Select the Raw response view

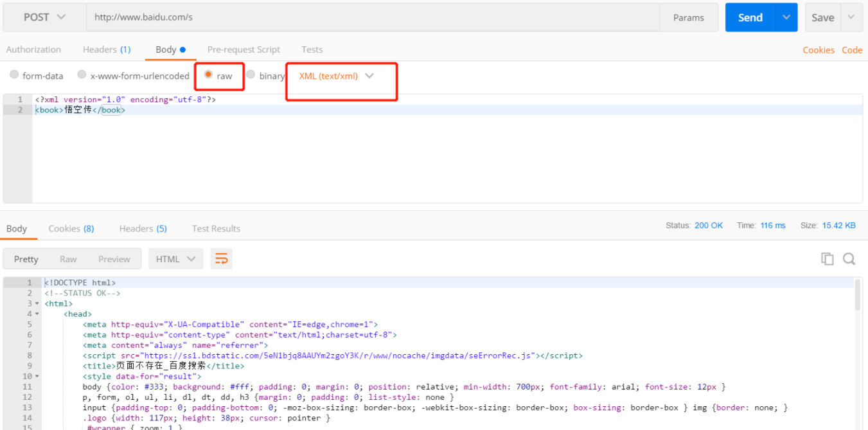point(68,259)
